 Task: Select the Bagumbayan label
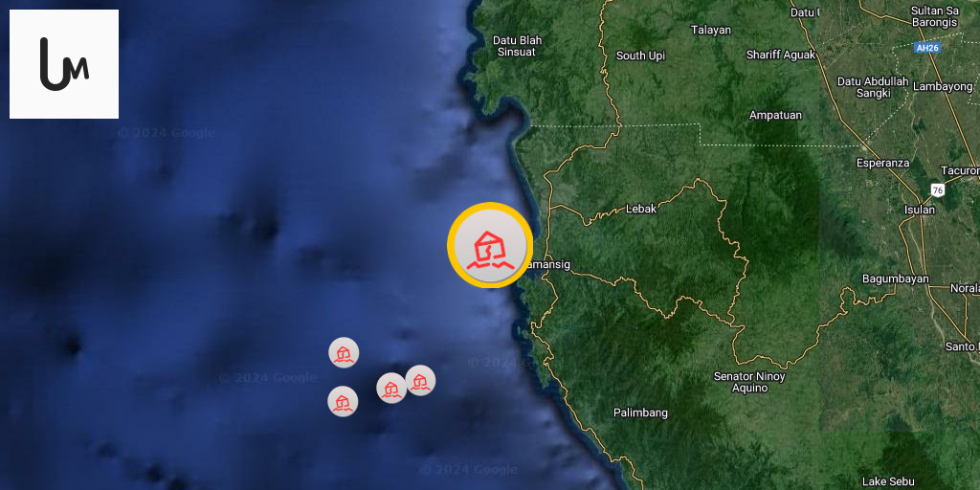tap(896, 278)
